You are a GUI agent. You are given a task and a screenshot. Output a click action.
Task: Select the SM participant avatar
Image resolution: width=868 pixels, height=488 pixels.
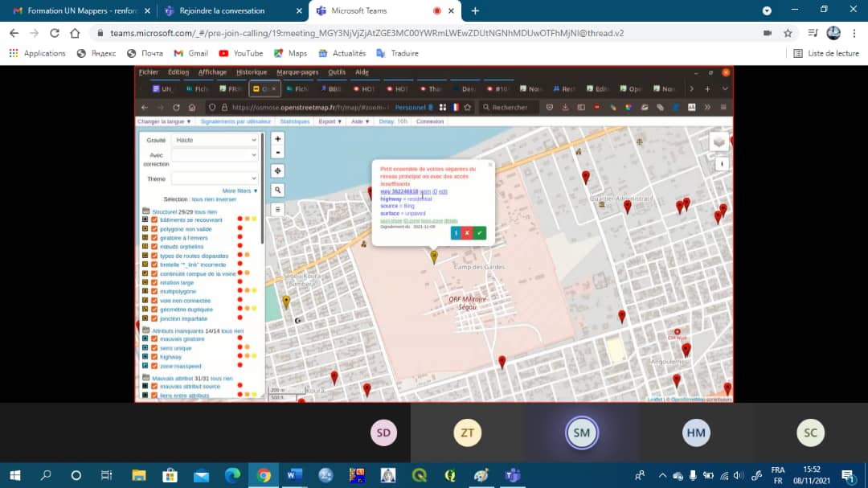tap(582, 433)
